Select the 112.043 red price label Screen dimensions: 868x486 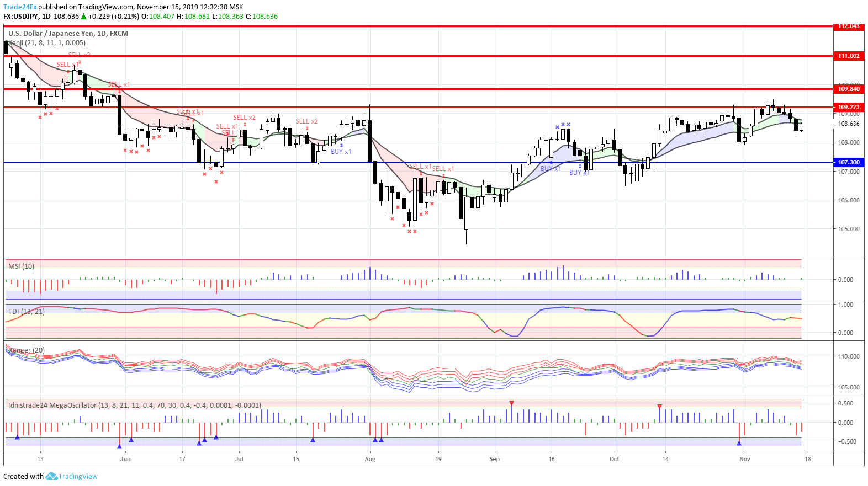click(849, 26)
